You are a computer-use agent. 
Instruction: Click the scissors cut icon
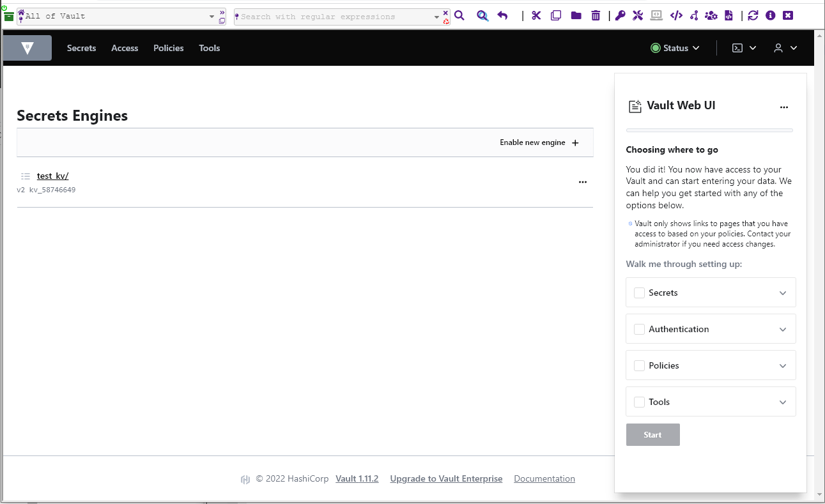point(536,15)
